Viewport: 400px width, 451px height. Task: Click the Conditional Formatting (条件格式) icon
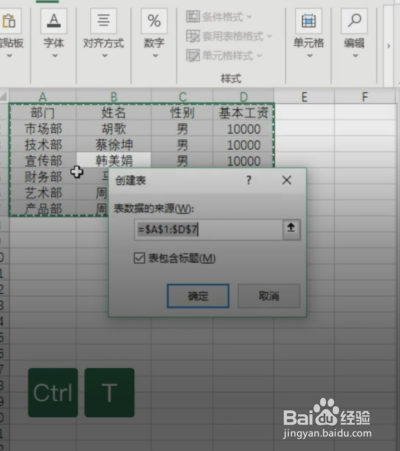[x=193, y=16]
